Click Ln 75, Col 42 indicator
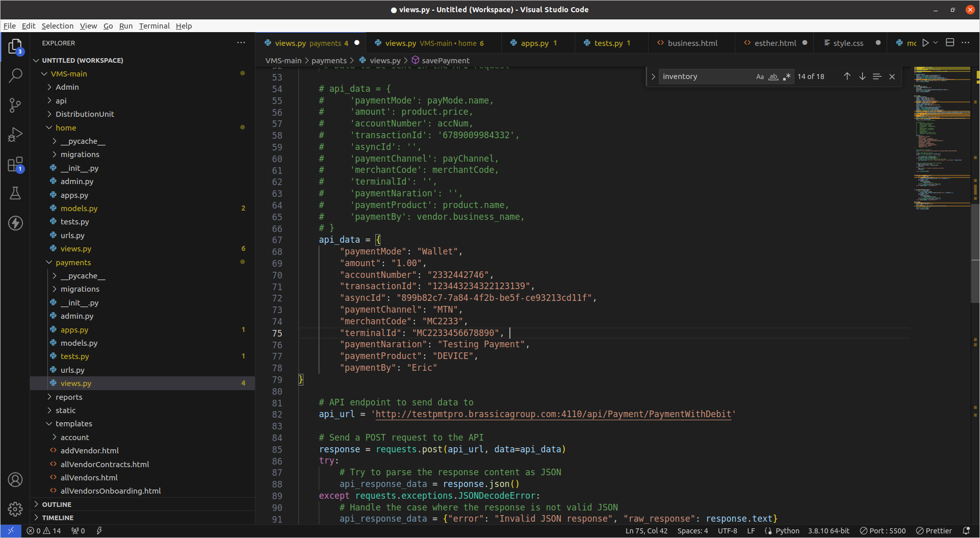The image size is (980, 538). [x=647, y=531]
